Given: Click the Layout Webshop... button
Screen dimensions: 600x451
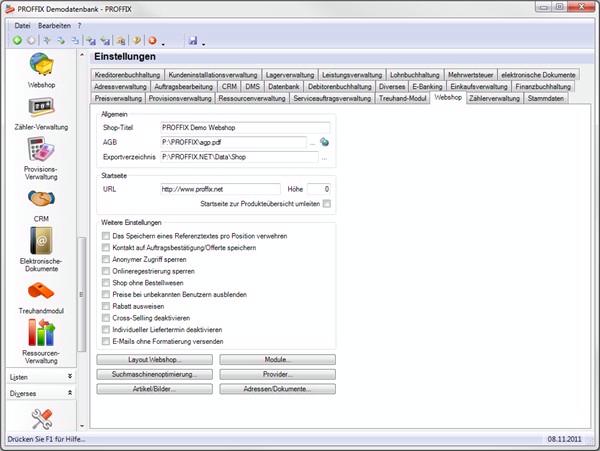Looking at the screenshot, I should click(x=155, y=360).
